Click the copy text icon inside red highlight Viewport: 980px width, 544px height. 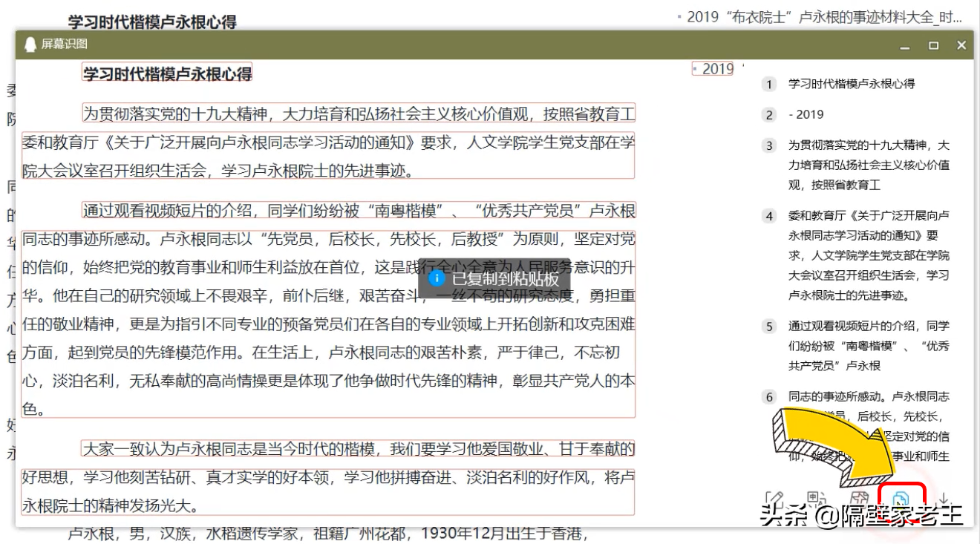click(x=901, y=496)
